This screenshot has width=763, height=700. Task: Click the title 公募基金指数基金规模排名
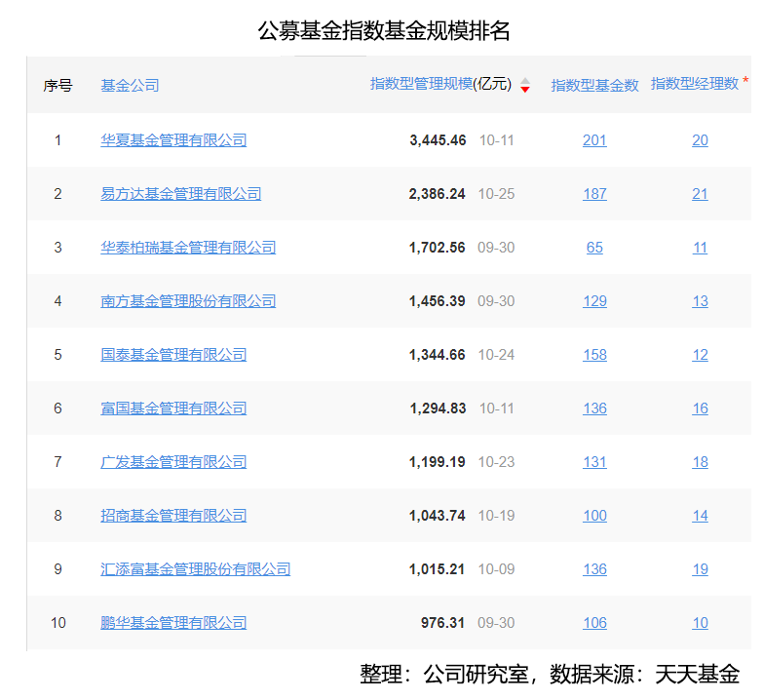[383, 30]
